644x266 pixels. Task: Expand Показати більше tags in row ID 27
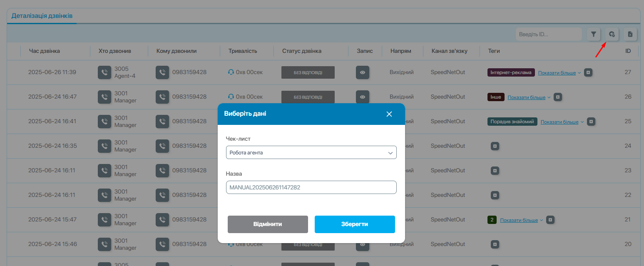click(559, 73)
